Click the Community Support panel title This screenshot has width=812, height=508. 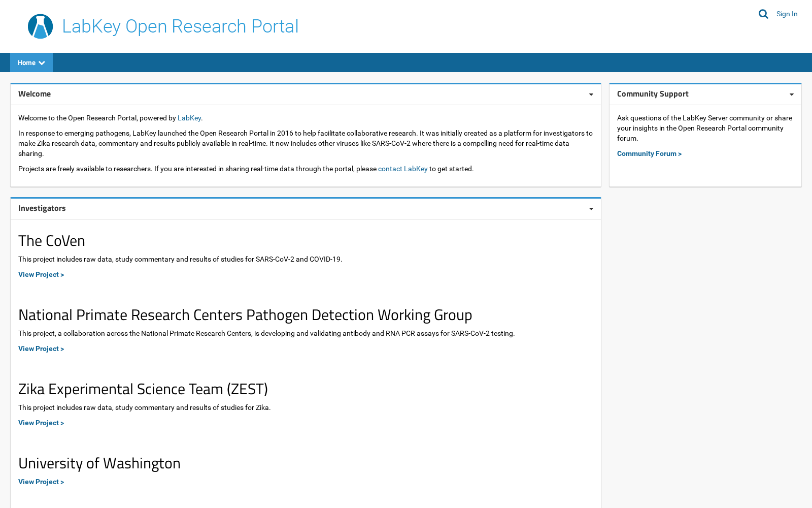(x=653, y=94)
